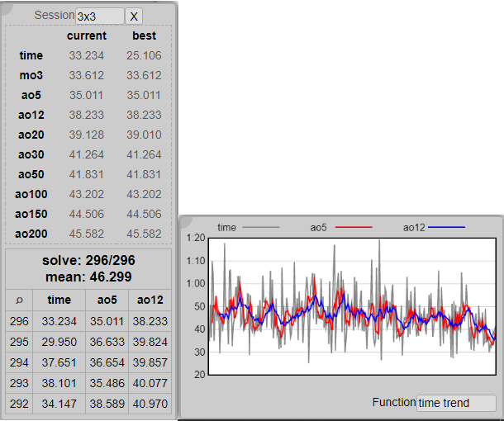Click current mo3 value 33.612

pyautogui.click(x=87, y=75)
